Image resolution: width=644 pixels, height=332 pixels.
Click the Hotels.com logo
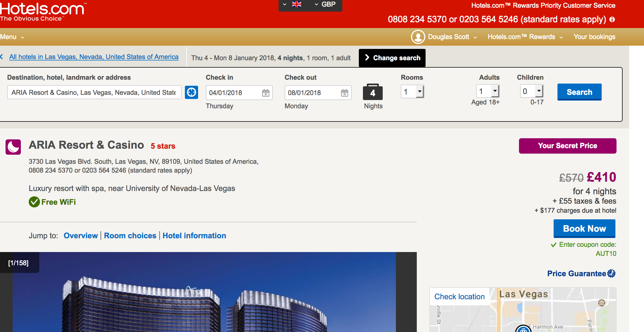[x=43, y=12]
